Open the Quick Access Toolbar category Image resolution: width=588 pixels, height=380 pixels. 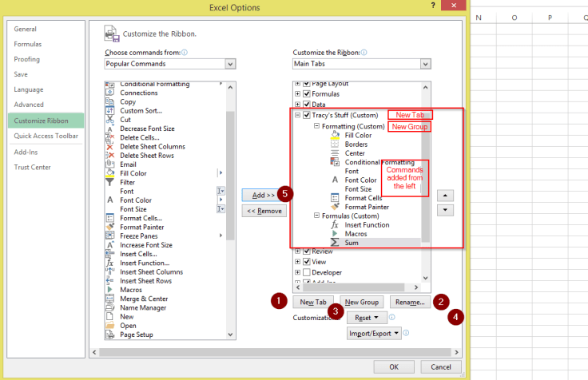point(46,136)
